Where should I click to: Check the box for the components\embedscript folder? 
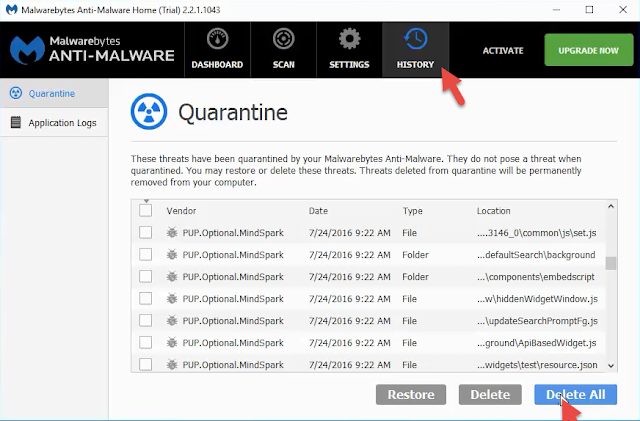click(x=146, y=277)
